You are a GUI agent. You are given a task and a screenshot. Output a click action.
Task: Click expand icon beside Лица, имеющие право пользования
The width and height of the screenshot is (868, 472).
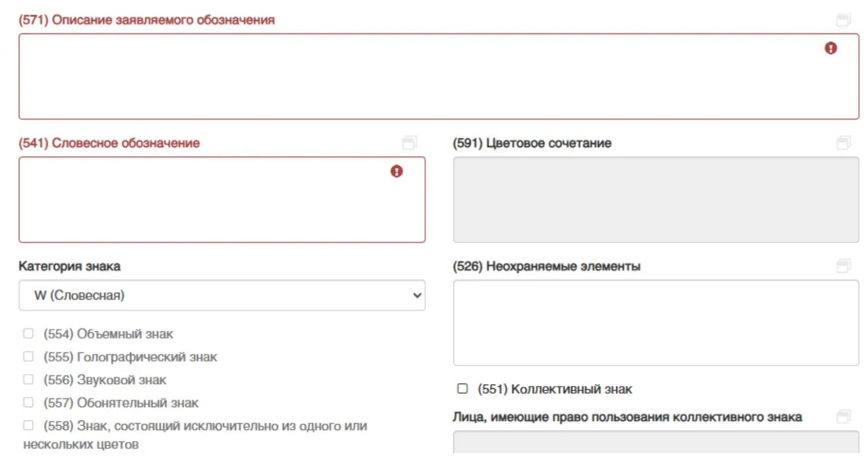[843, 416]
